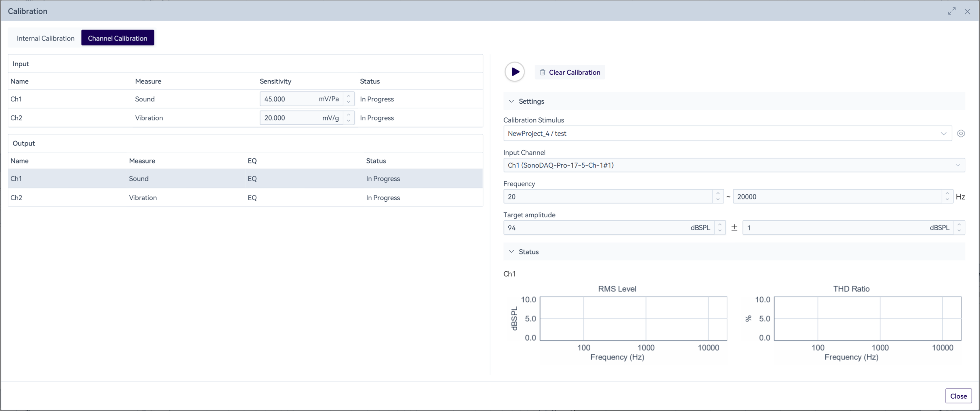Screen dimensions: 980x411
Task: Click the Ch1 sensitivity input field
Action: pyautogui.click(x=289, y=99)
